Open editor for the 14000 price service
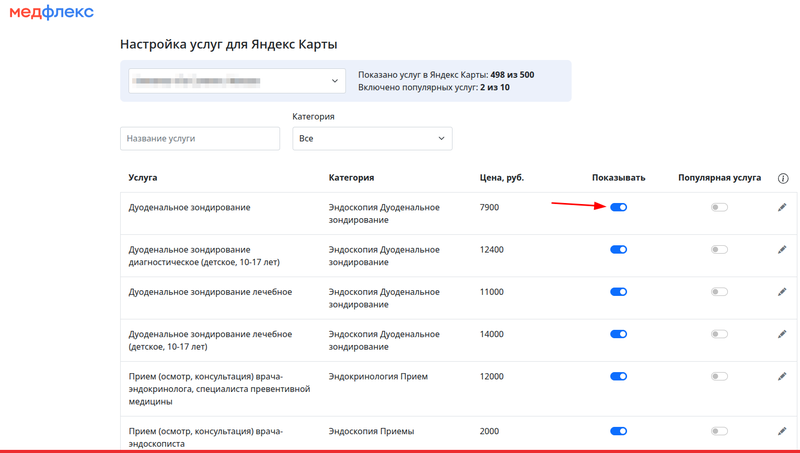This screenshot has height=453, width=800. [x=783, y=334]
